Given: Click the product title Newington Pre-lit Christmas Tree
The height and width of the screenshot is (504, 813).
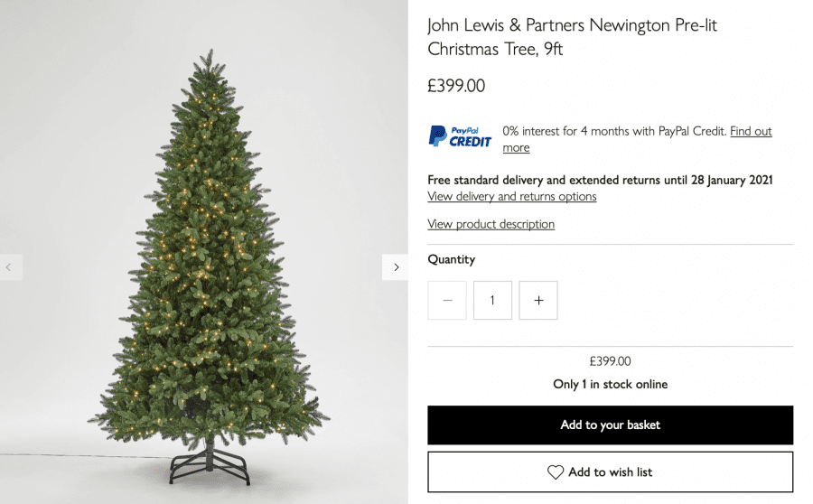Looking at the screenshot, I should click(x=573, y=37).
